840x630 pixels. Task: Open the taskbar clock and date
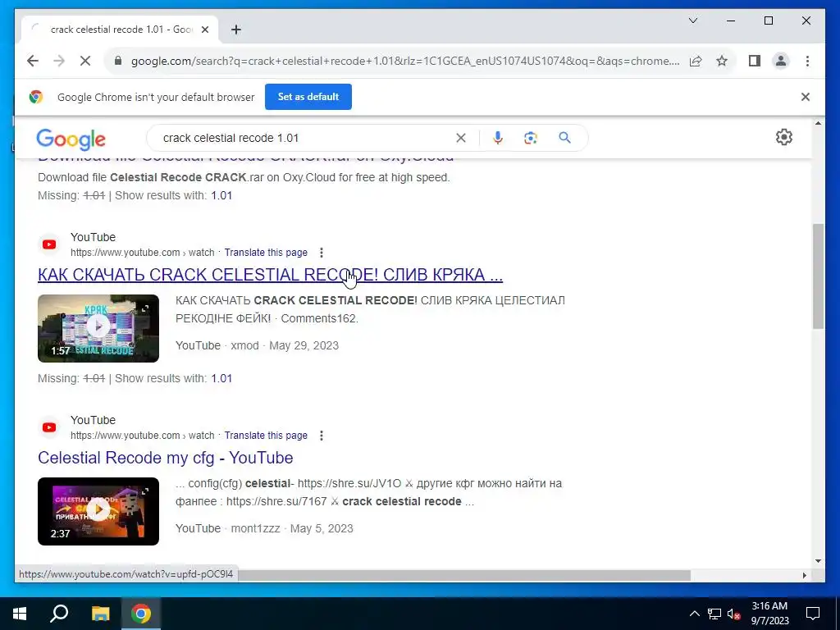point(769,614)
